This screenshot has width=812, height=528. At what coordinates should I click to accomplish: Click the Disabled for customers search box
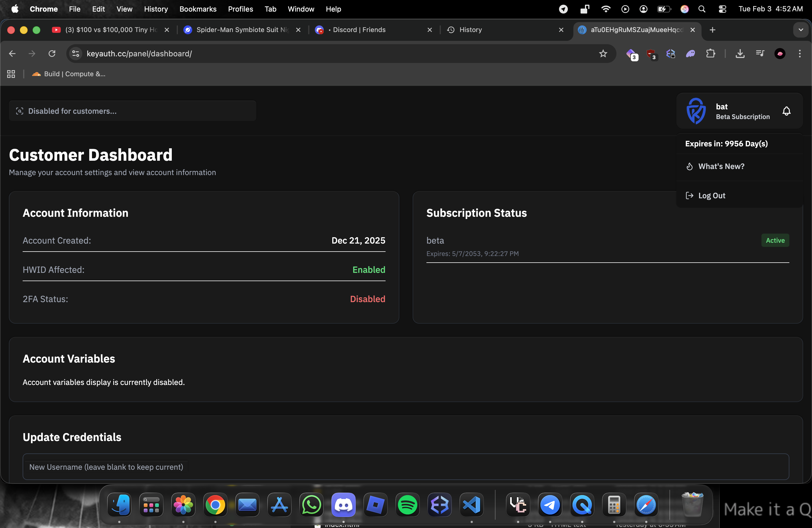[x=132, y=111]
